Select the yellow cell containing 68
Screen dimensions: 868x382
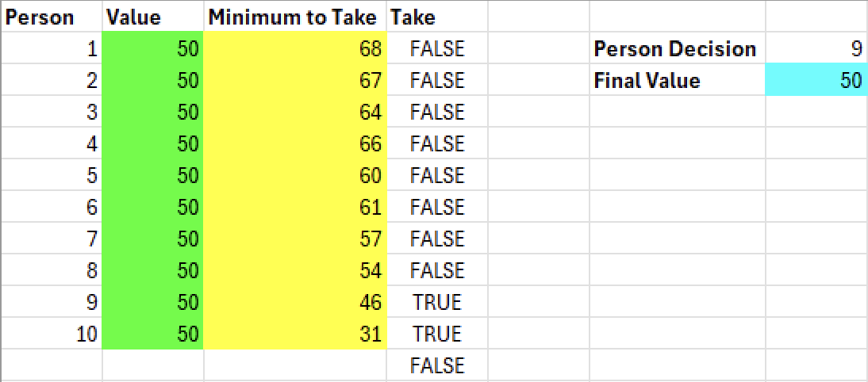coord(294,49)
